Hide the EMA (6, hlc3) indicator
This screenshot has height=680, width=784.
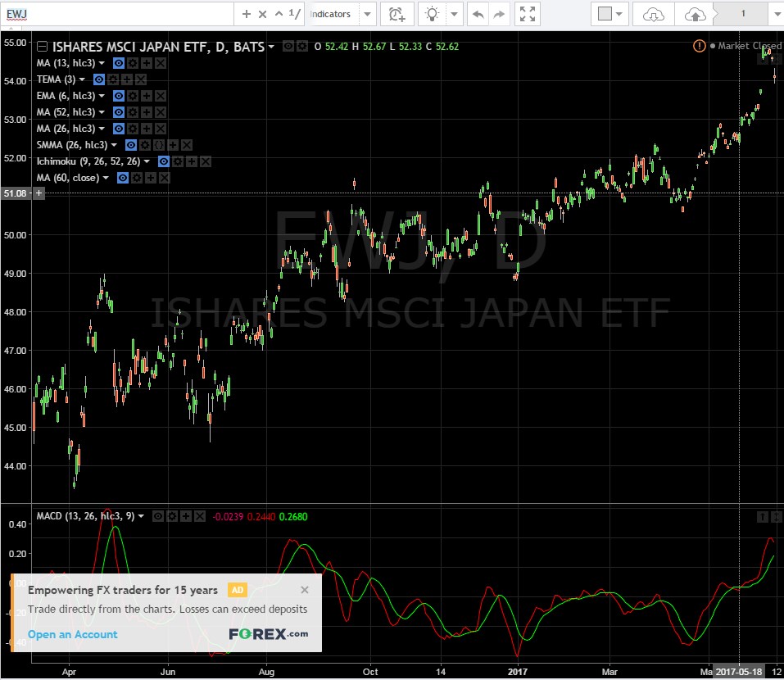(x=119, y=96)
